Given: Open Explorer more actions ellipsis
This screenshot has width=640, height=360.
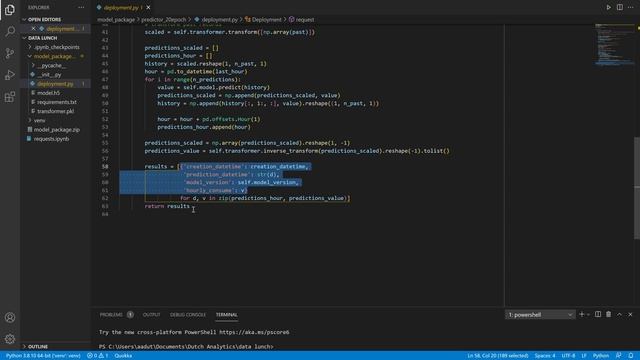Looking at the screenshot, I should click(81, 7).
